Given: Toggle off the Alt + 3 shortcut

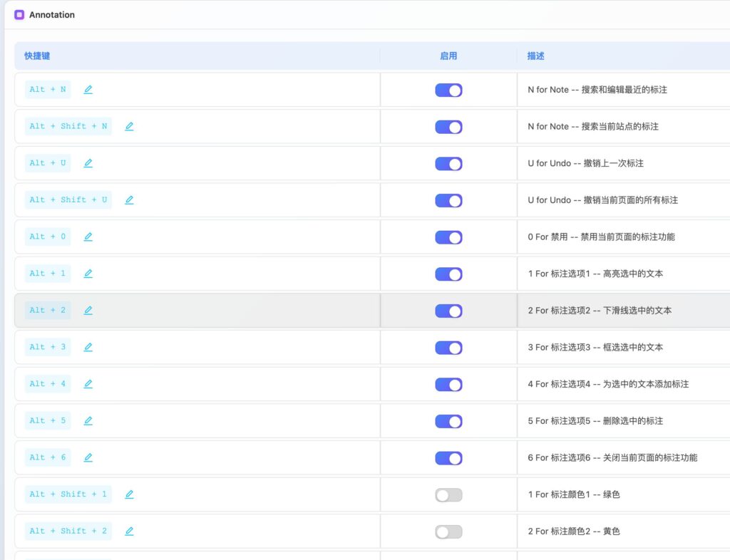Looking at the screenshot, I should pos(448,348).
